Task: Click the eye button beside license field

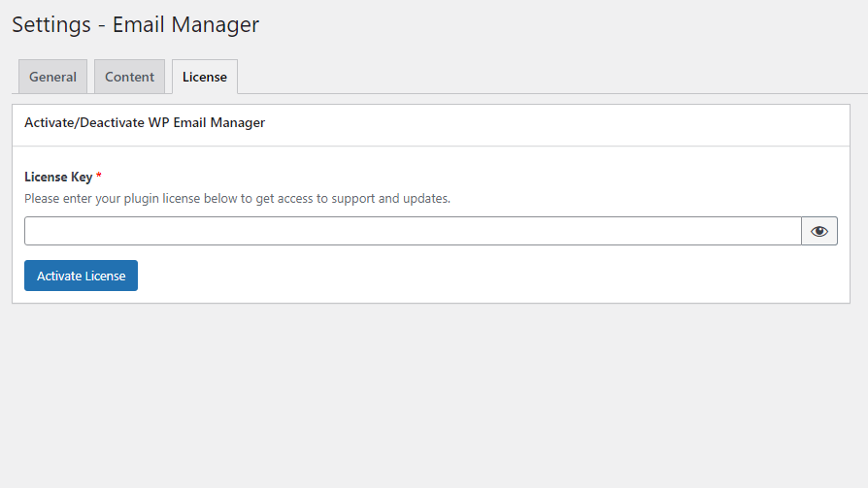Action: (x=819, y=231)
